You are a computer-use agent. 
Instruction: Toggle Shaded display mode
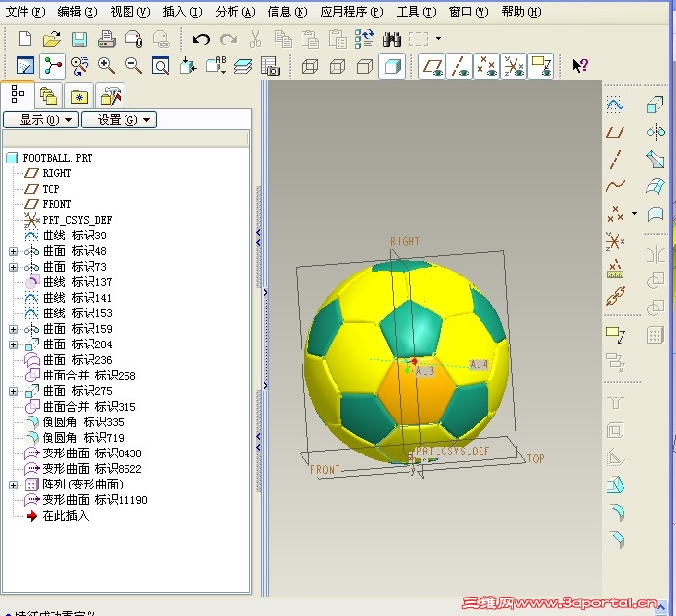pyautogui.click(x=392, y=66)
